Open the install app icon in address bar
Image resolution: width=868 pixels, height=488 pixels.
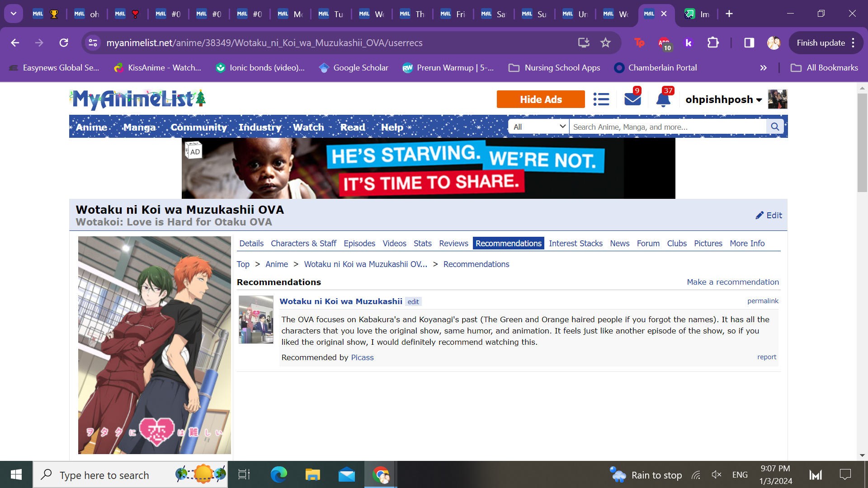pyautogui.click(x=584, y=43)
